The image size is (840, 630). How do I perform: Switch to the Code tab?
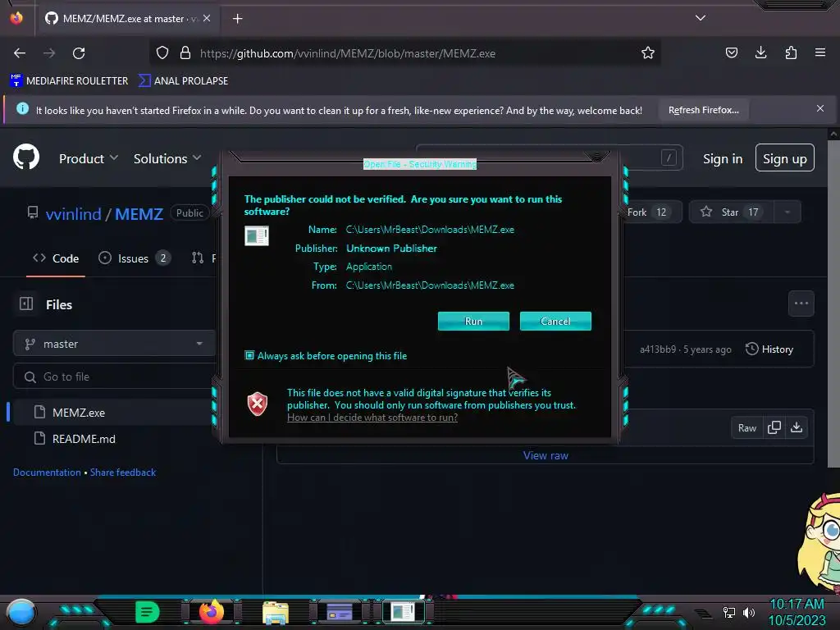tap(56, 258)
